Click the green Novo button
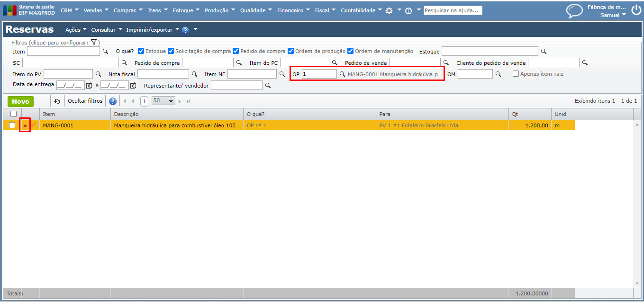Screen dimensions: 644x302 click(20, 101)
